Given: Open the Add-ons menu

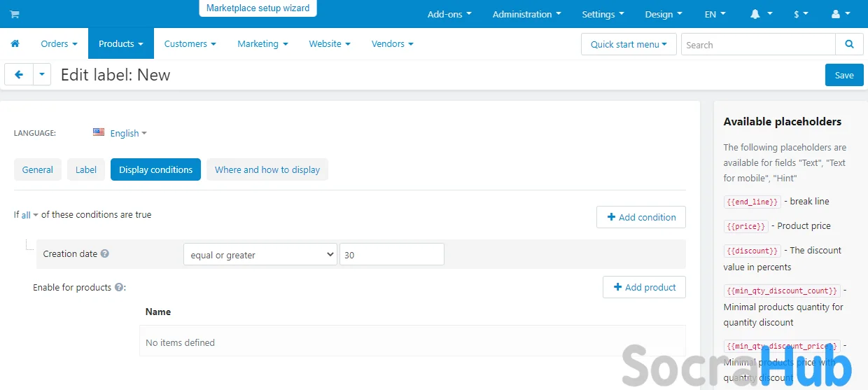Looking at the screenshot, I should click(449, 14).
